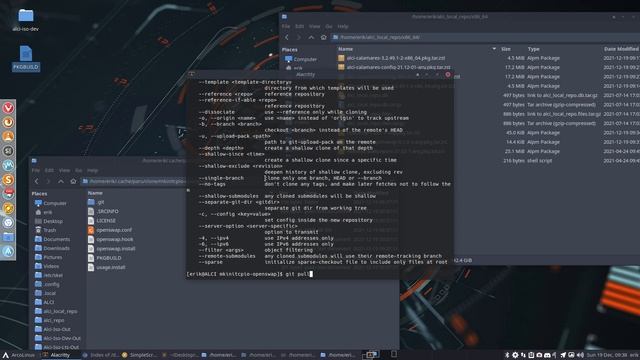Screen dimensions: 640x360
Task: Open Pictures in the front Places sidebar
Action: point(49,257)
